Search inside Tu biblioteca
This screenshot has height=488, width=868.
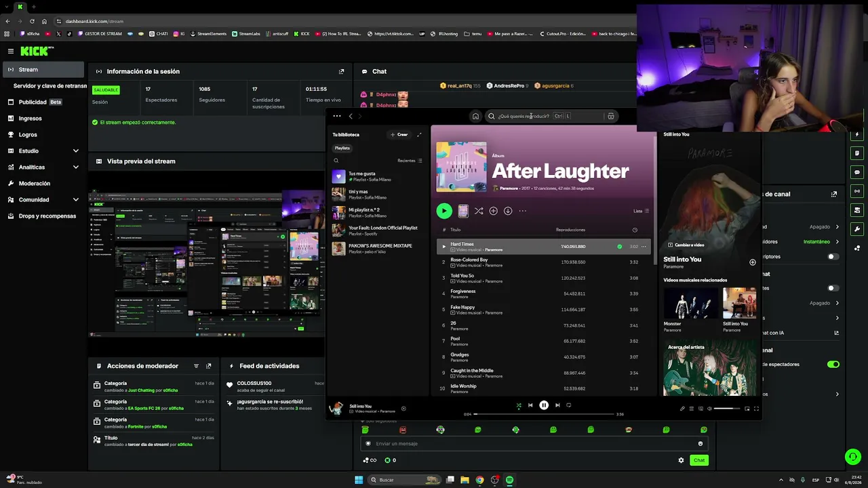336,161
